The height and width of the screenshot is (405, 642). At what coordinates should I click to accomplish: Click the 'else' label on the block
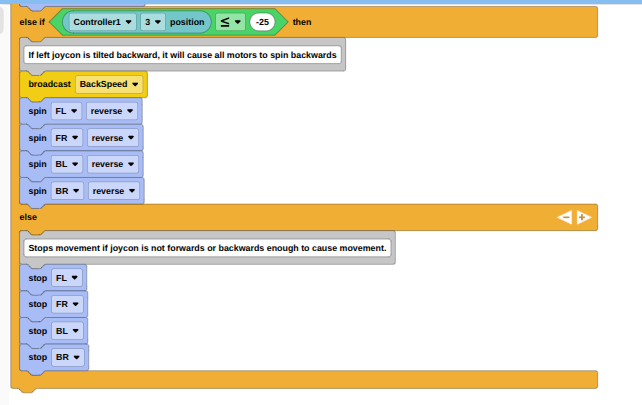(x=28, y=217)
